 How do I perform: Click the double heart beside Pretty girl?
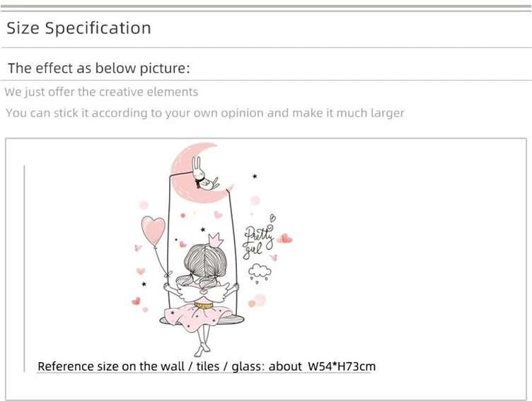(284, 238)
